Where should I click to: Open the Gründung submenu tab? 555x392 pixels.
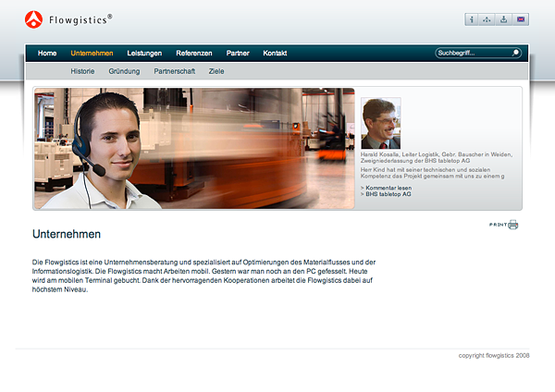coord(124,71)
